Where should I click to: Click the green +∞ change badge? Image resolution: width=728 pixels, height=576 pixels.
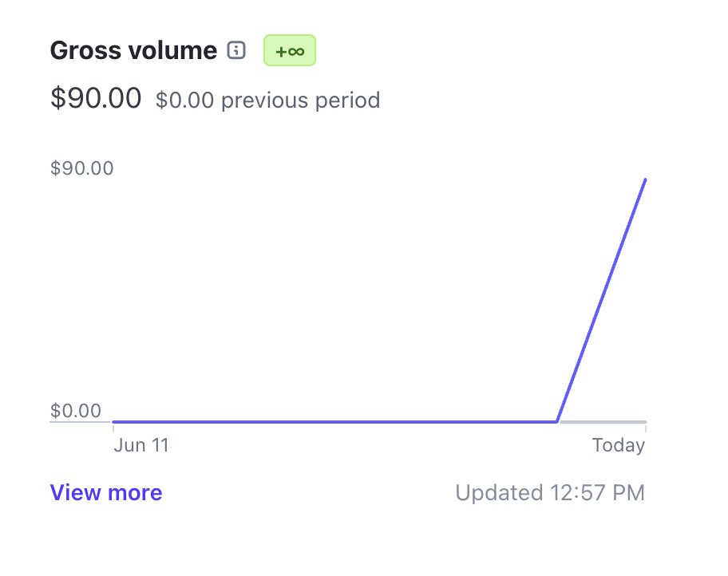290,51
